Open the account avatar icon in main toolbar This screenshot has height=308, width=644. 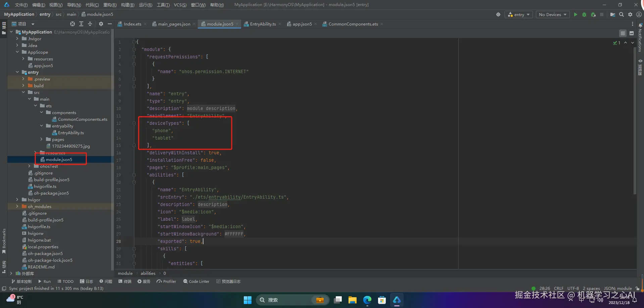point(639,14)
